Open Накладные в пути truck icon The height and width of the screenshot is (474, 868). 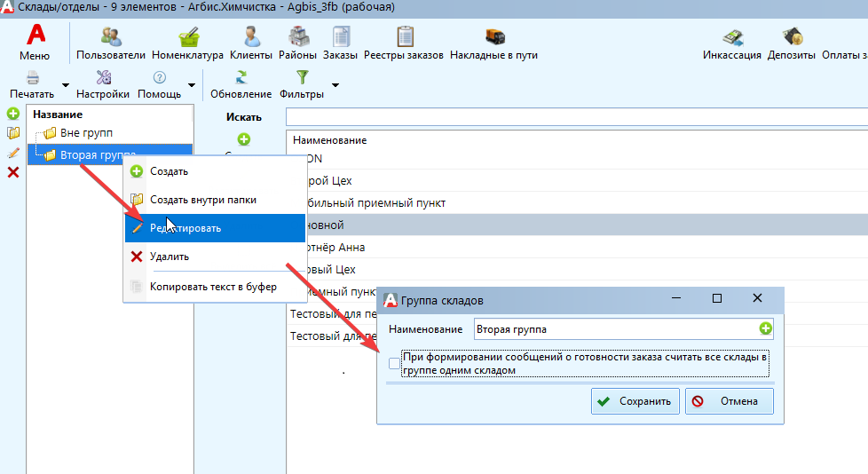tap(495, 37)
